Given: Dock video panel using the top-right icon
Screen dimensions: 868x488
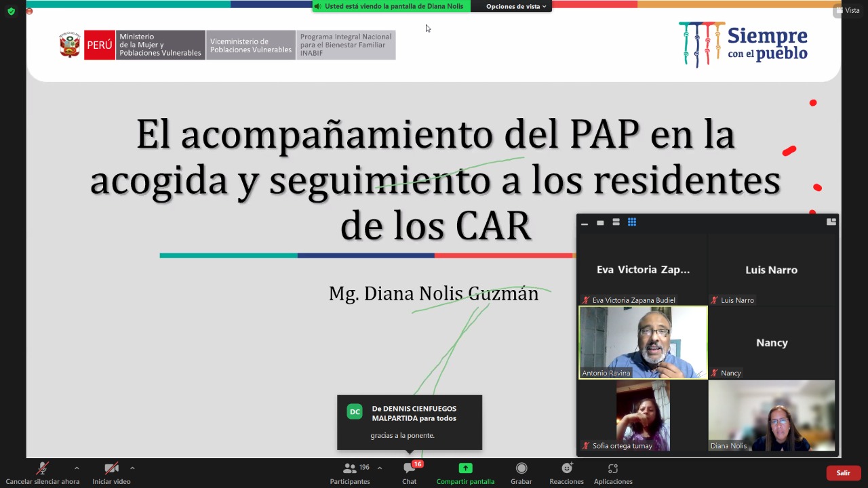Looking at the screenshot, I should coord(831,222).
